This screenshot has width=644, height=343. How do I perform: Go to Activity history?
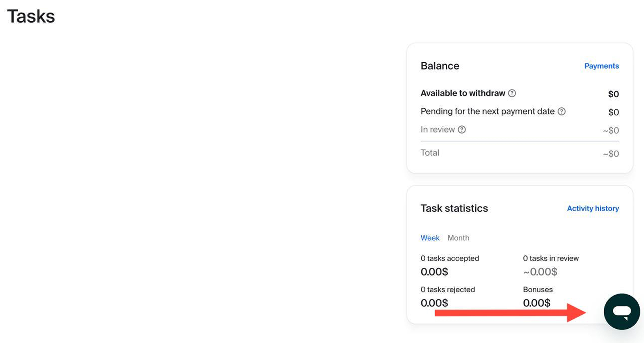[593, 209]
